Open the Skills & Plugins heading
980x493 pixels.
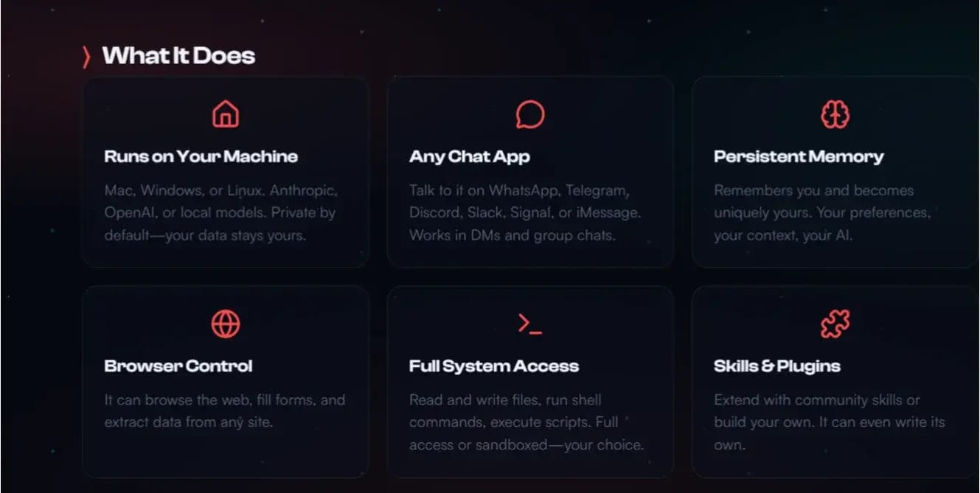[x=777, y=366]
